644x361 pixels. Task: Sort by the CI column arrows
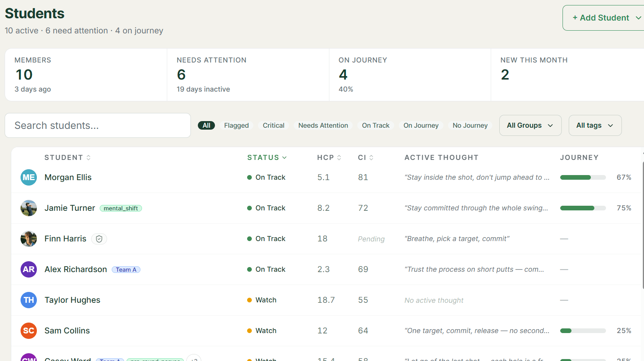(x=371, y=158)
